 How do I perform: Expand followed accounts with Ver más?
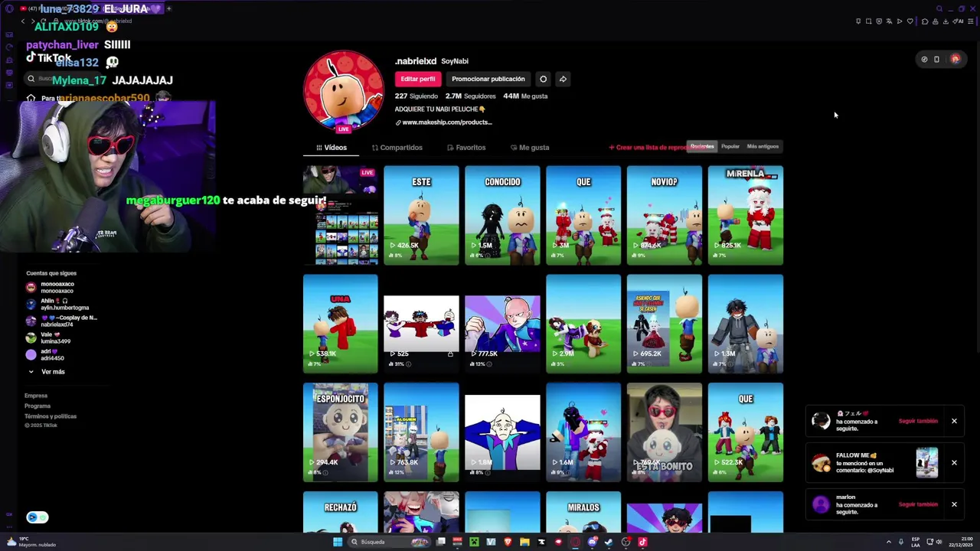47,372
